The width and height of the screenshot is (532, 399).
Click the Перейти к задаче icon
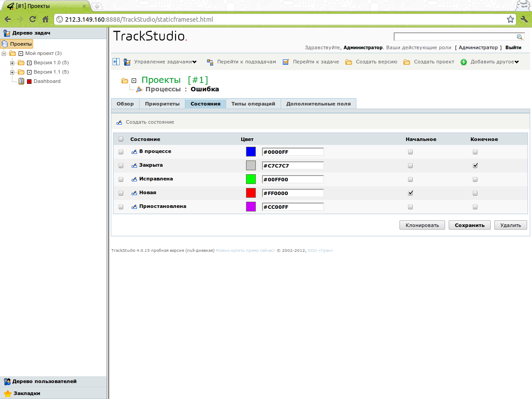click(286, 62)
